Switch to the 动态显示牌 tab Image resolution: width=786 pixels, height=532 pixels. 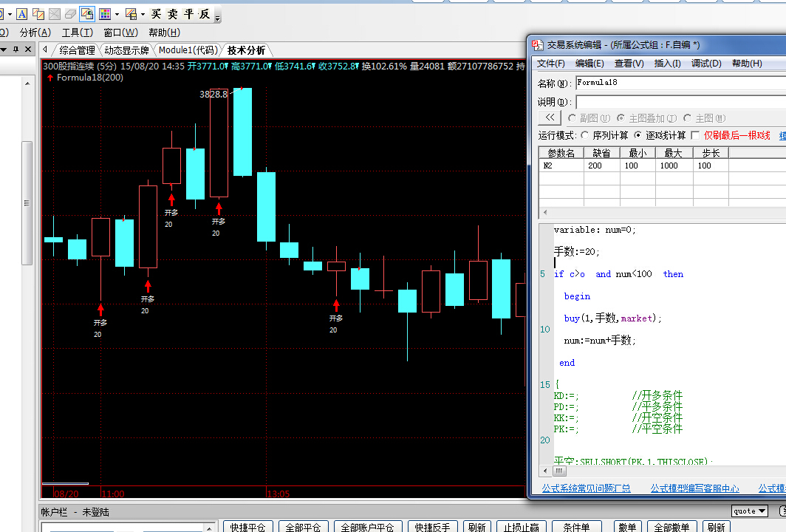127,50
